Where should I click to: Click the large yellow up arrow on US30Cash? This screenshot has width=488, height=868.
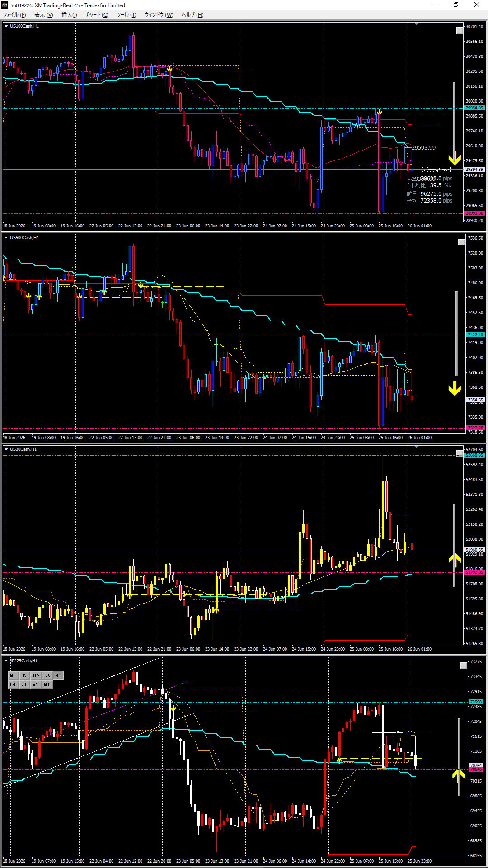point(455,560)
